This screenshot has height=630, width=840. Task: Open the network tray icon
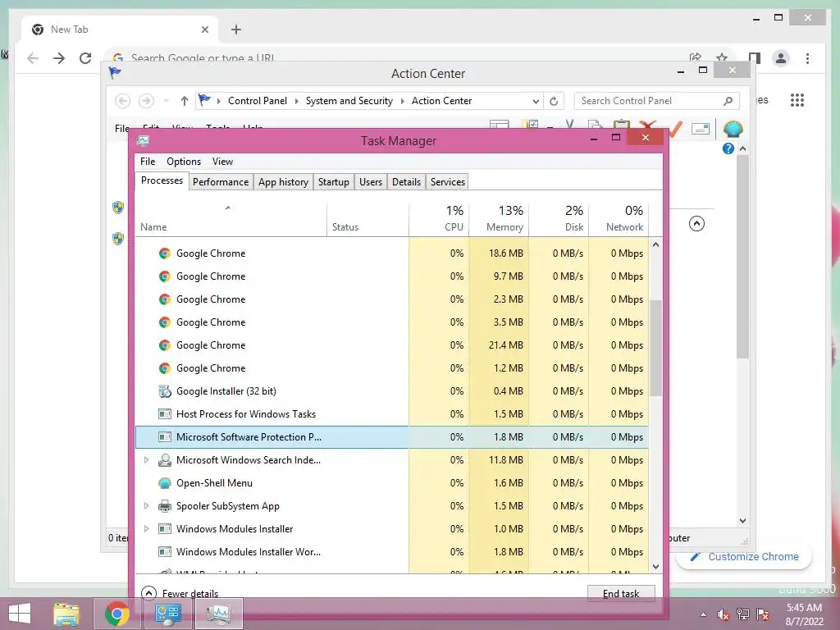(x=743, y=614)
